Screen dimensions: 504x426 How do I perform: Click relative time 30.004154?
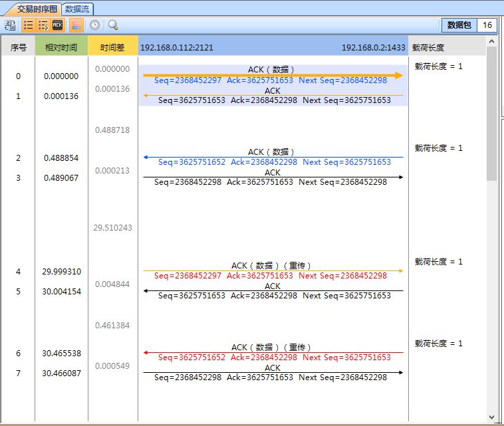[61, 291]
